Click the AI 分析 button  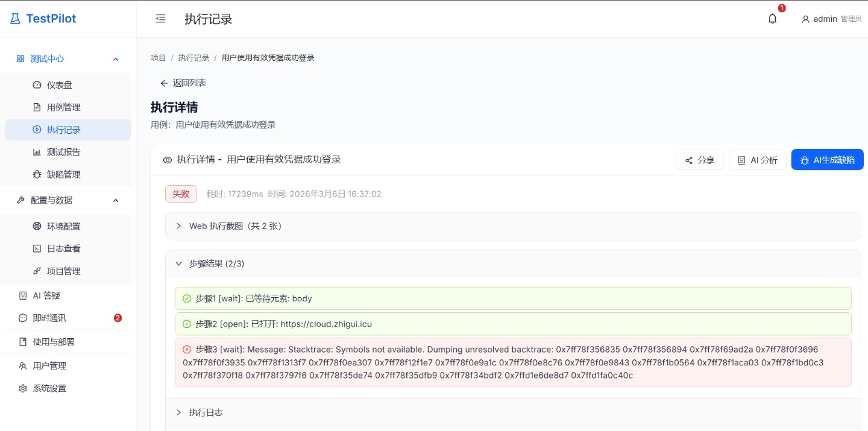pyautogui.click(x=758, y=160)
